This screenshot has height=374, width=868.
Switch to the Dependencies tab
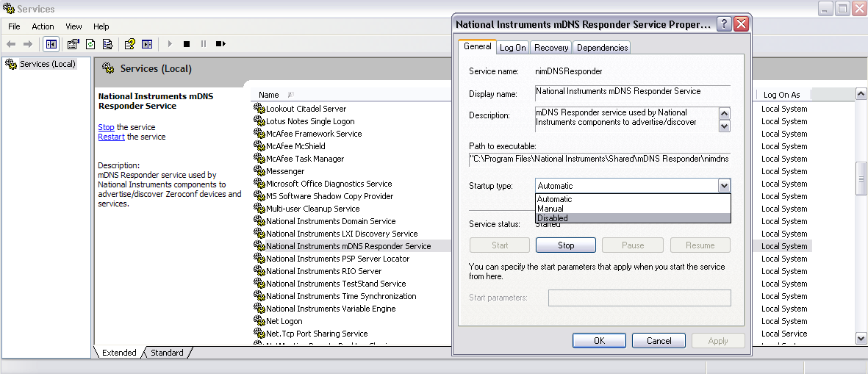point(602,48)
